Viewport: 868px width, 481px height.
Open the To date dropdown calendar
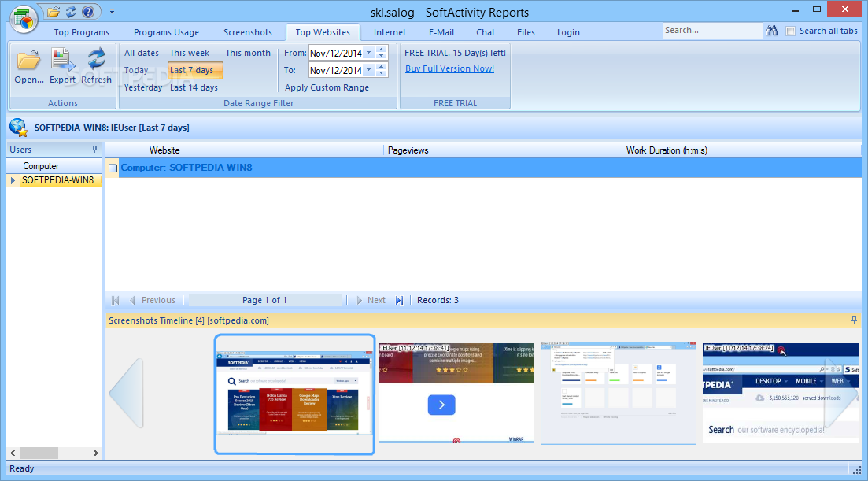368,70
